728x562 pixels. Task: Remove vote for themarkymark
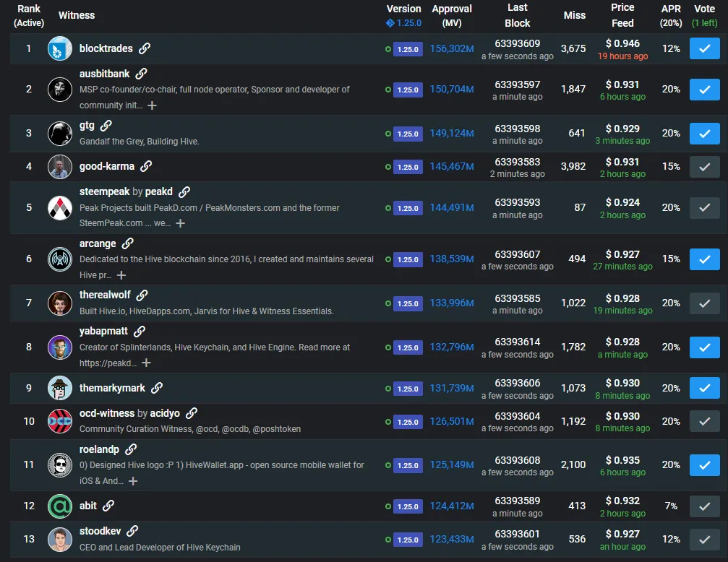(704, 388)
